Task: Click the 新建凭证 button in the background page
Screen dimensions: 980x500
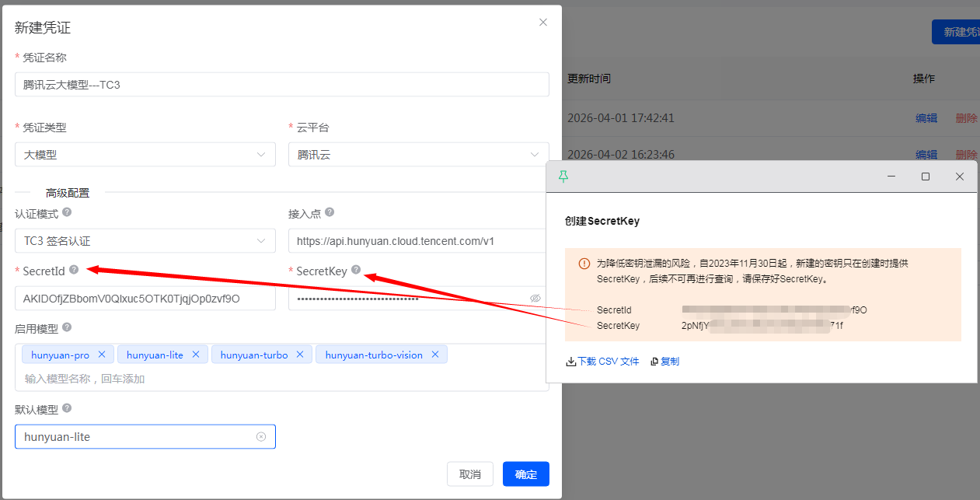Action: 956,32
